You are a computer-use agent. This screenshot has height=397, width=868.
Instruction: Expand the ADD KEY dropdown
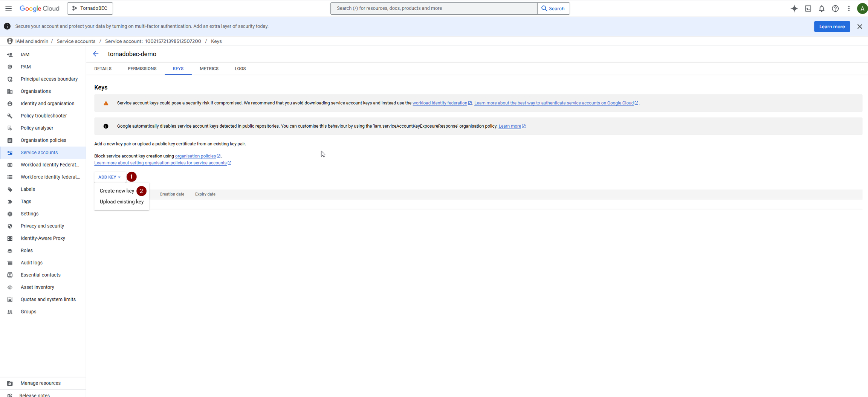[109, 177]
